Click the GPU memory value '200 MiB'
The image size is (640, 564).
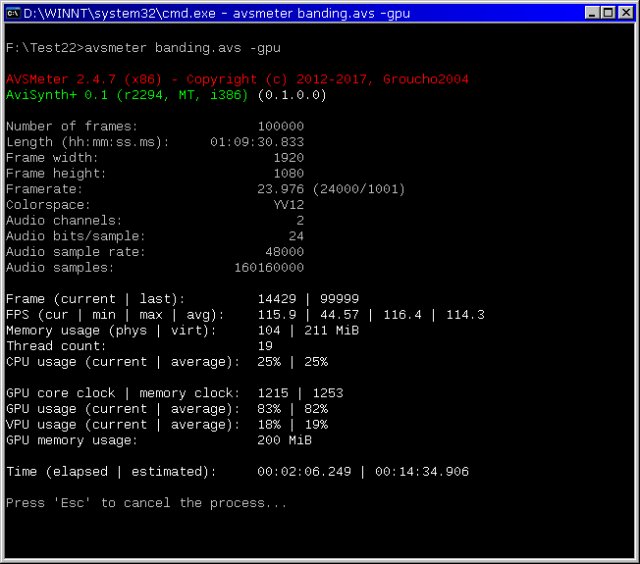coord(284,441)
